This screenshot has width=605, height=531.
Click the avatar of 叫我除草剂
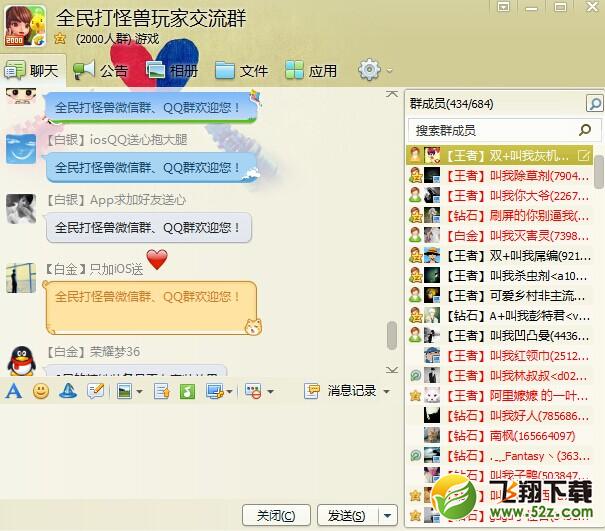(432, 176)
